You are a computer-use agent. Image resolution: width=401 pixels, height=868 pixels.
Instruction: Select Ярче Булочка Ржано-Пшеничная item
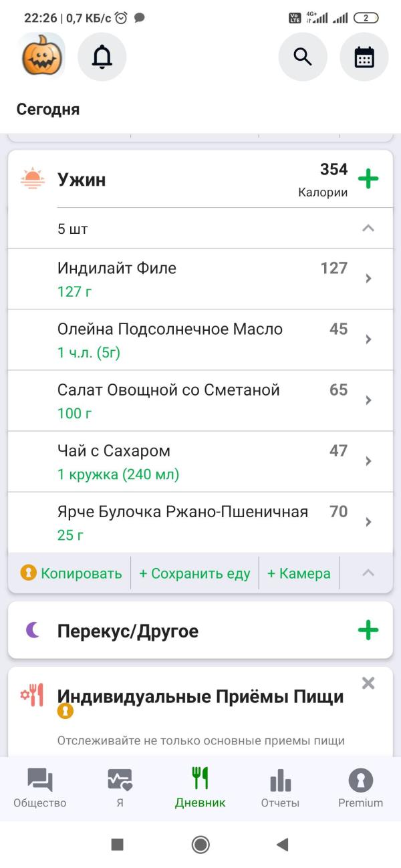point(200,523)
